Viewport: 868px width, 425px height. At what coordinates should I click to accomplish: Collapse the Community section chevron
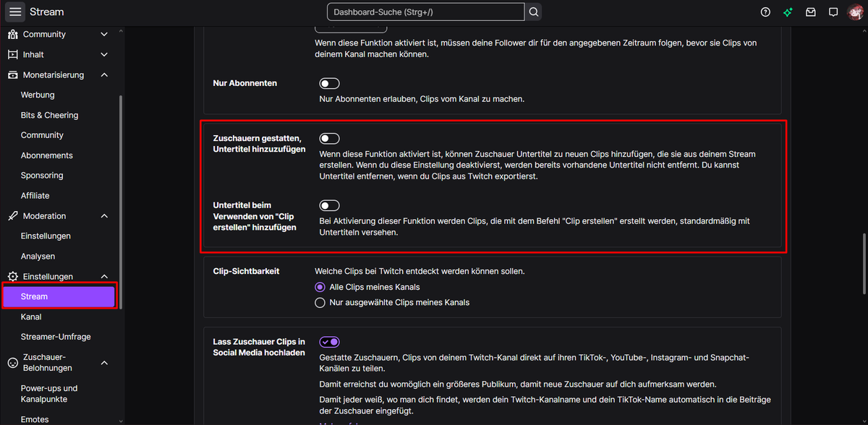pyautogui.click(x=104, y=34)
